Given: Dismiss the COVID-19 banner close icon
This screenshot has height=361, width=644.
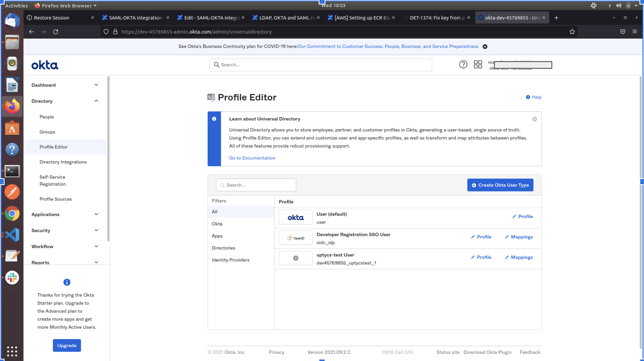Looking at the screenshot, I should click(485, 46).
